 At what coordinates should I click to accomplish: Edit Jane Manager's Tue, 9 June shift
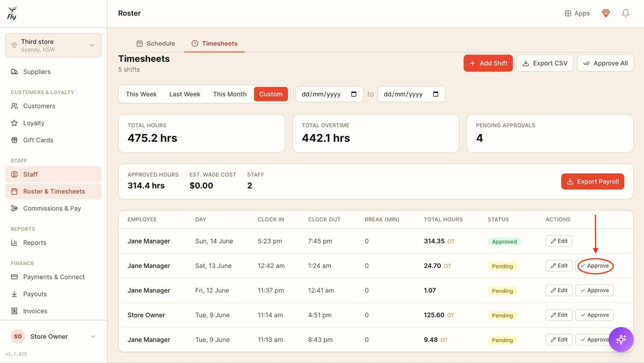559,340
